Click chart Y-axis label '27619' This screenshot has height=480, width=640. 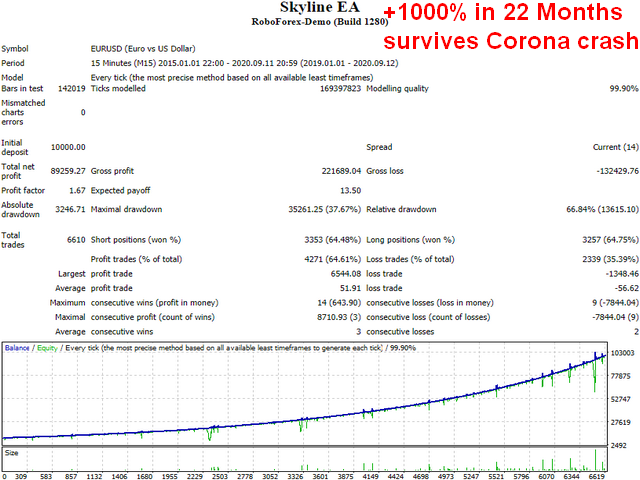[621, 422]
